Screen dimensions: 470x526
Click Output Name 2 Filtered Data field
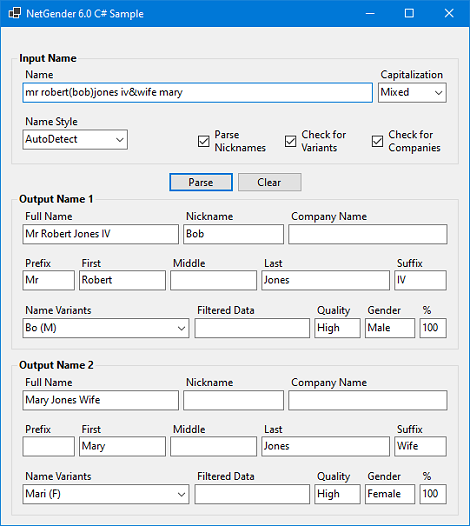(252, 494)
